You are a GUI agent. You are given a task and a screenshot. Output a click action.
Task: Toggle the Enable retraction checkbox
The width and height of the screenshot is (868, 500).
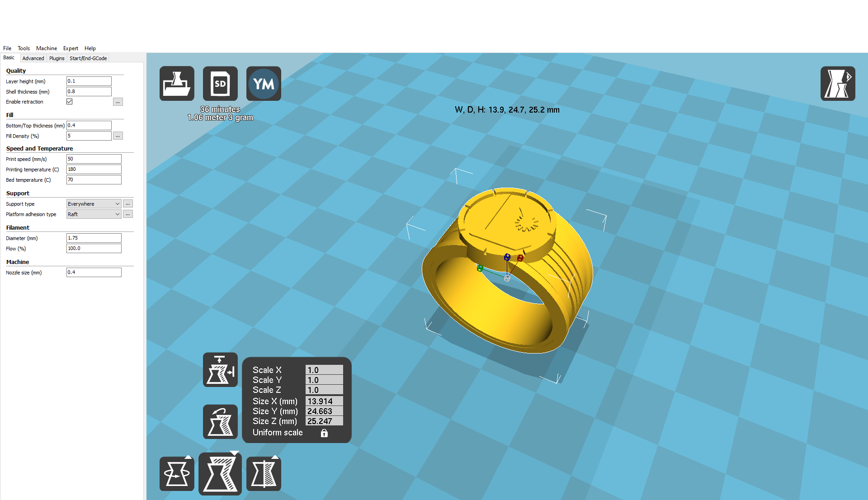click(x=70, y=102)
